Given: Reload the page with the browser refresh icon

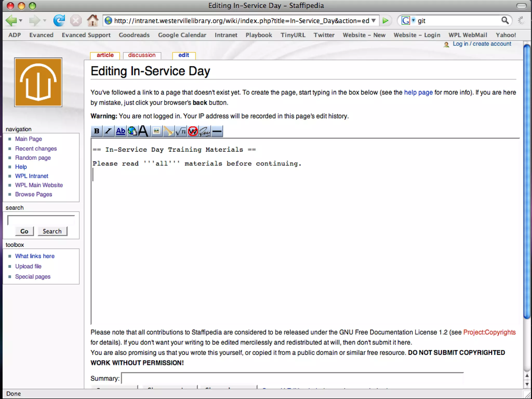Looking at the screenshot, I should 59,21.
